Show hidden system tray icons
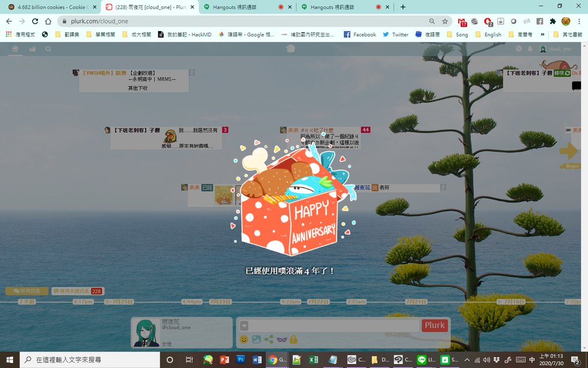Screen dimensions: 588x368 coord(467,360)
